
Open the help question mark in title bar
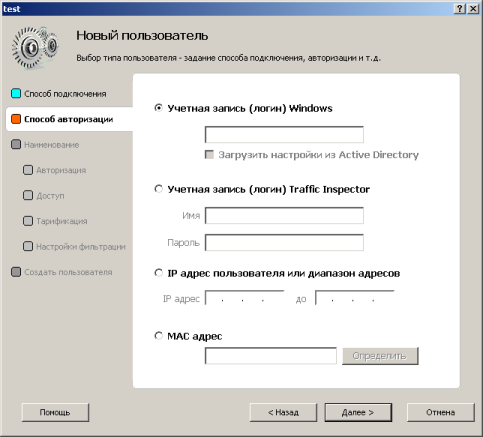tap(460, 9)
